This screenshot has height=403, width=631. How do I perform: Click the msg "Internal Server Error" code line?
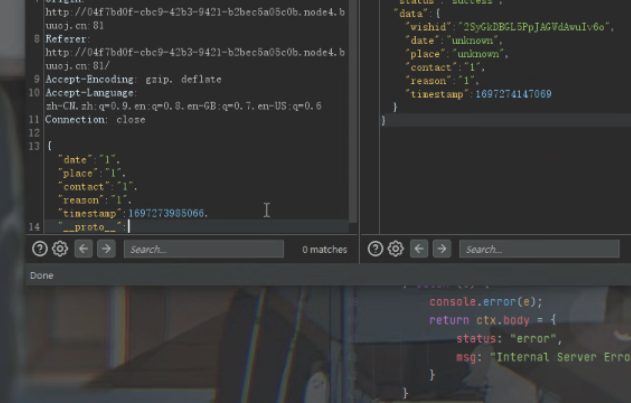tap(543, 357)
